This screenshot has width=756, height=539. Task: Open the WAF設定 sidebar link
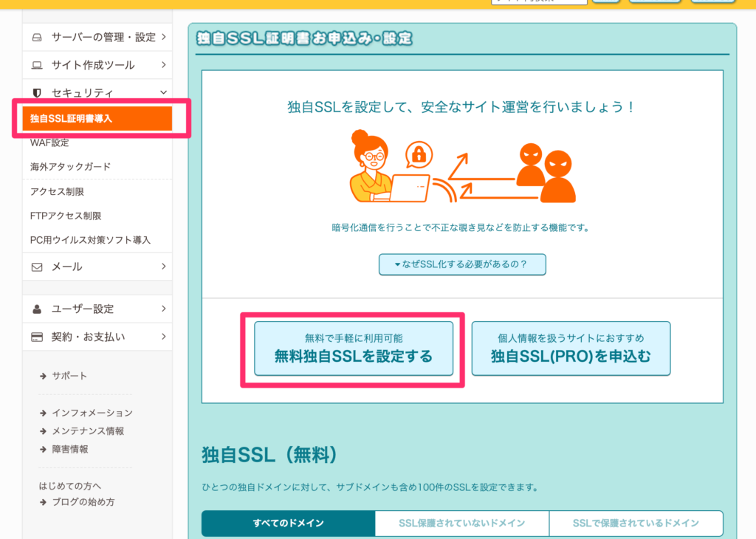tap(49, 143)
